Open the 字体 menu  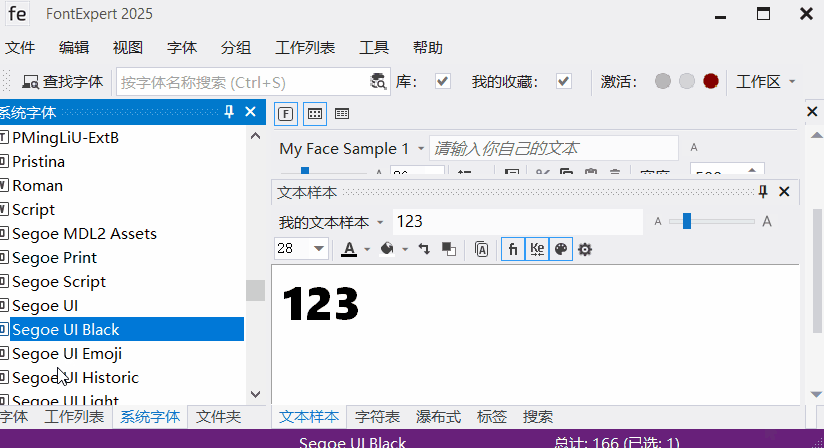(x=182, y=48)
